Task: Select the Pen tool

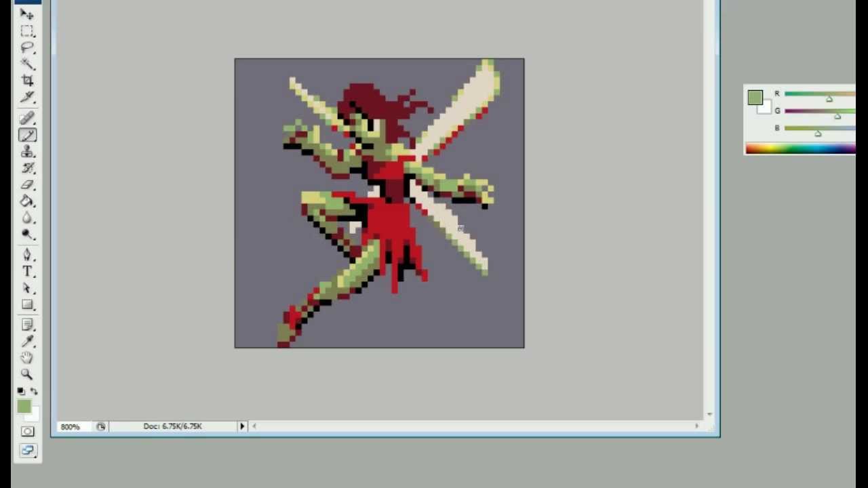Action: click(x=27, y=255)
